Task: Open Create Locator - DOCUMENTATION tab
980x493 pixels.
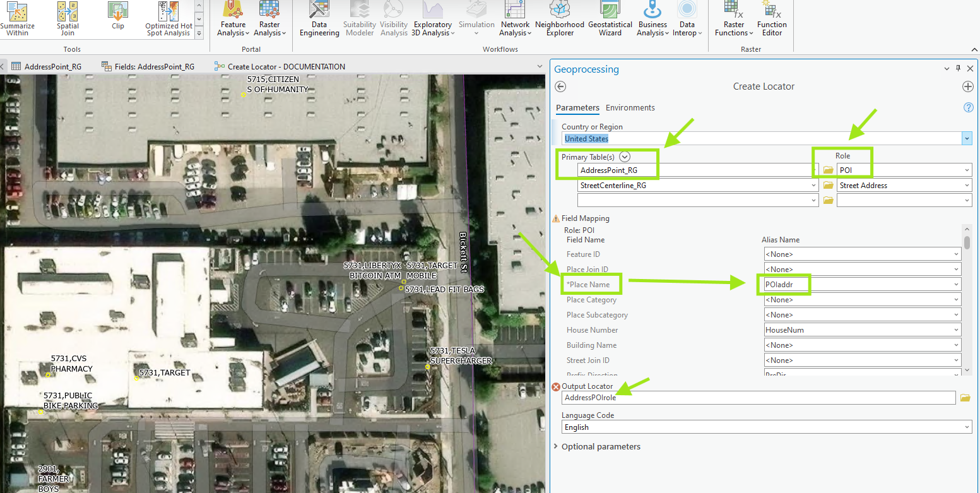Action: tap(280, 66)
